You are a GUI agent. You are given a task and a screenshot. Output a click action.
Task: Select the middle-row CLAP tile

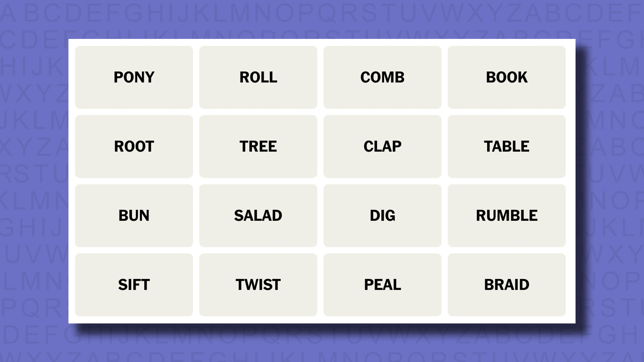coord(382,146)
